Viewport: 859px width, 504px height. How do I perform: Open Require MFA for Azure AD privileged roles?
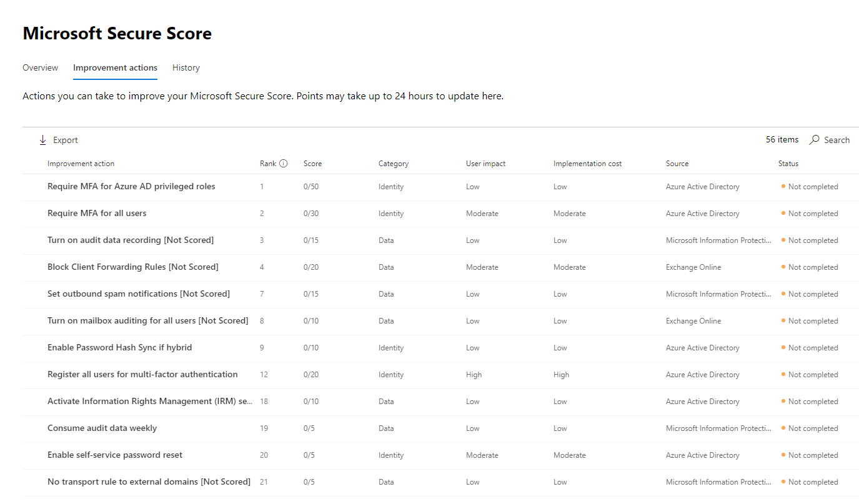point(131,186)
